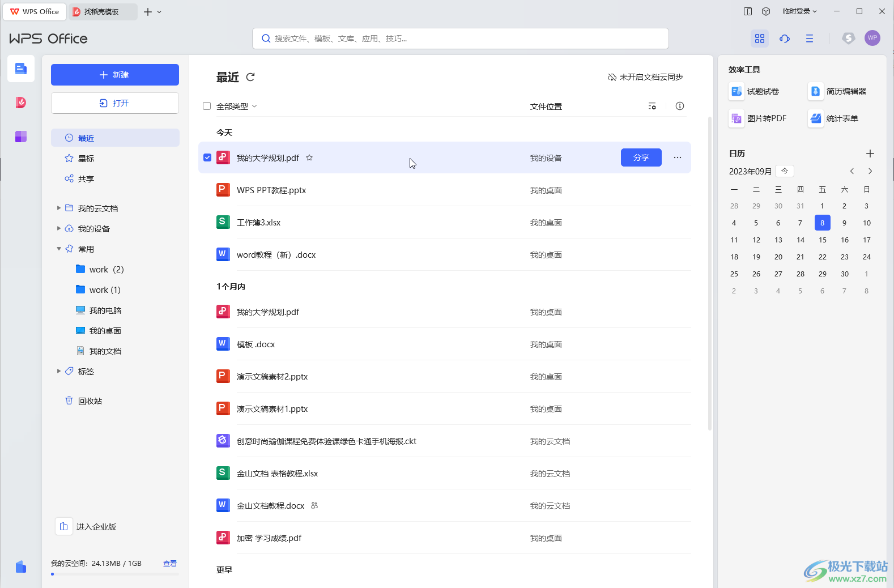894x588 pixels.
Task: Go to previous calendar month
Action: [852, 171]
